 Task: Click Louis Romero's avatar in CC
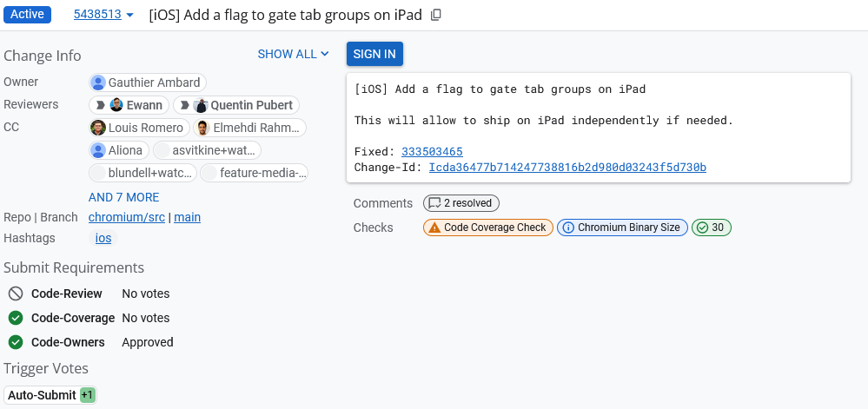click(98, 128)
